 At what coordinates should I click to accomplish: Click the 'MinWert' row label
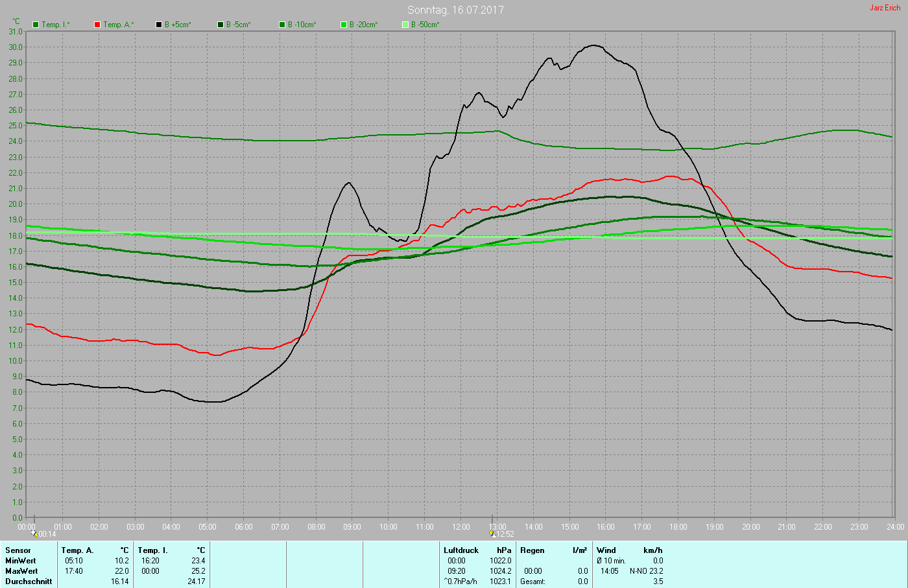pyautogui.click(x=21, y=561)
